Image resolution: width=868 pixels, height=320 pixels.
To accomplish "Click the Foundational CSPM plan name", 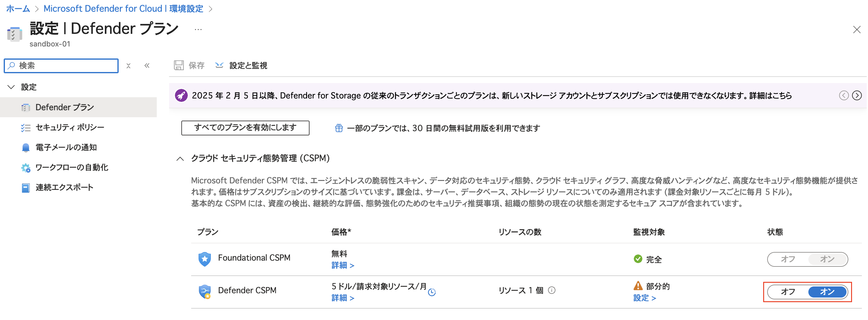I will pos(254,258).
